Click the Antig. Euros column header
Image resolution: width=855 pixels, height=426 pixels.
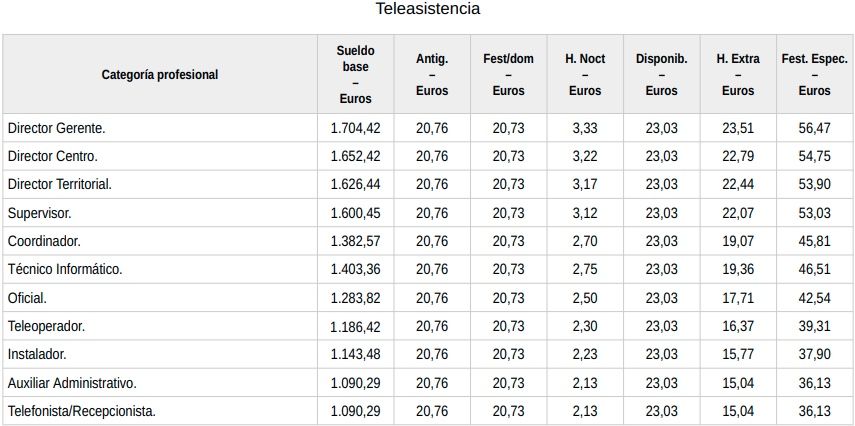coord(432,75)
